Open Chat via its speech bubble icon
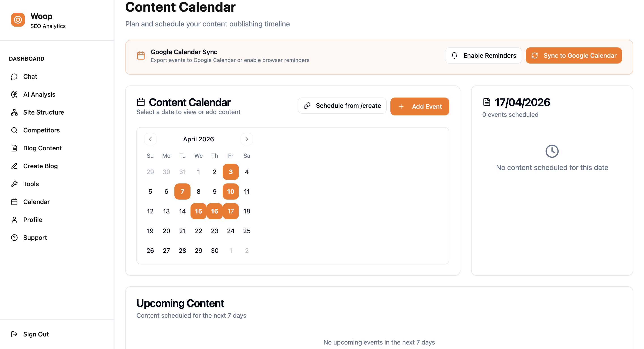 pos(14,77)
